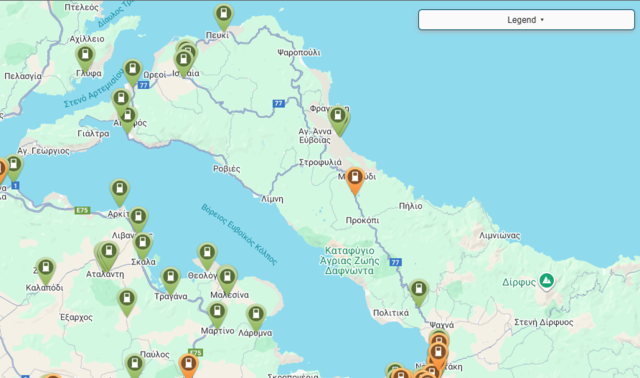The height and width of the screenshot is (378, 640).
Task: Click the green charger pin left of Παύλος
Action: pyautogui.click(x=135, y=366)
